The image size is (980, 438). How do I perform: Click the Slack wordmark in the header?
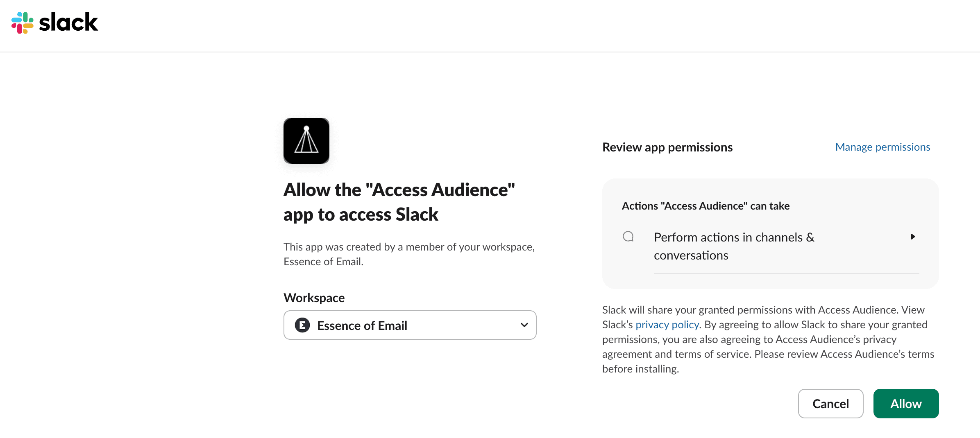(x=68, y=23)
